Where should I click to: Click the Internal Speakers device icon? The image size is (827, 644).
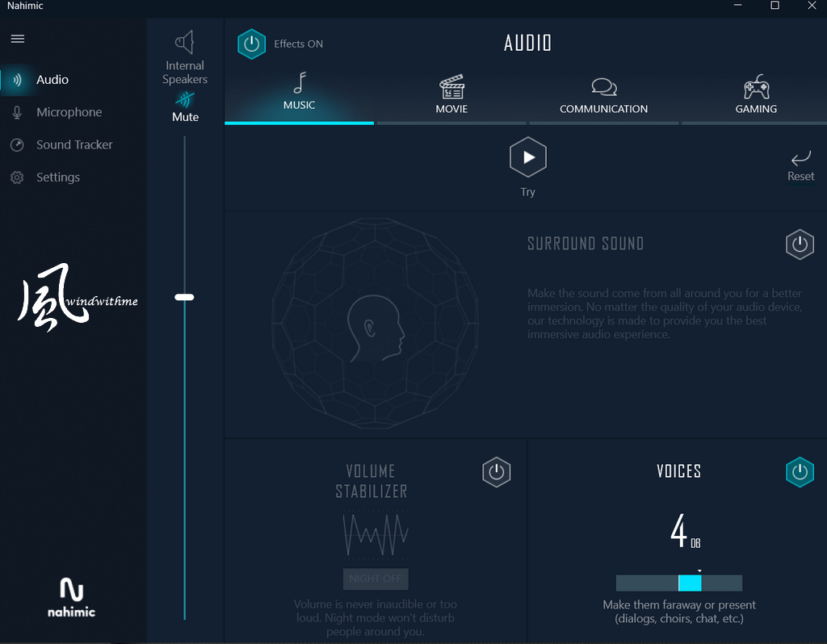[x=185, y=42]
